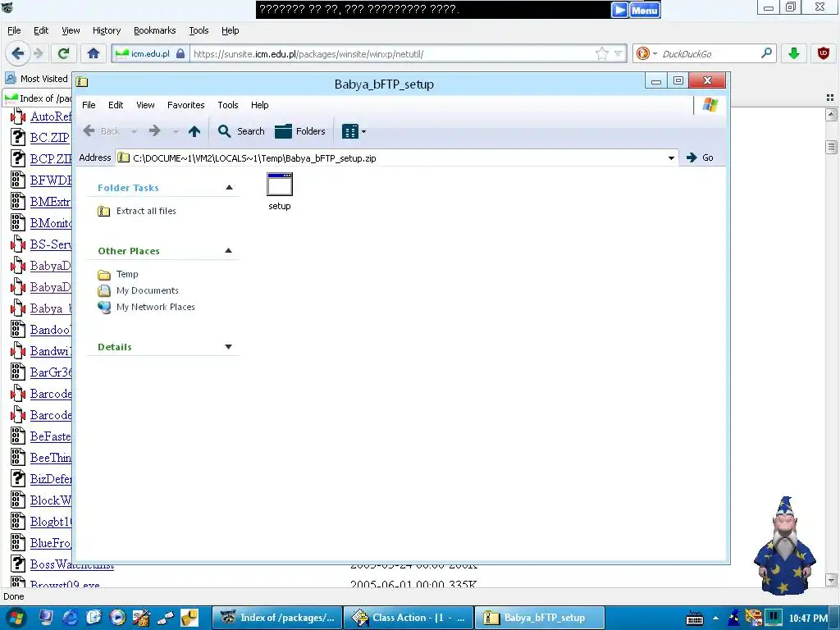Viewport: 840px width, 630px height.
Task: Click Extract all files task
Action: click(x=137, y=211)
